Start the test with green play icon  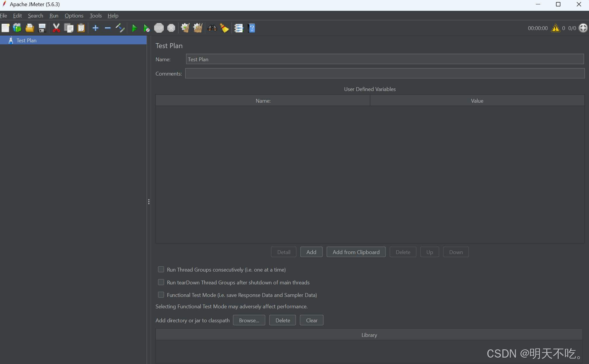[134, 28]
